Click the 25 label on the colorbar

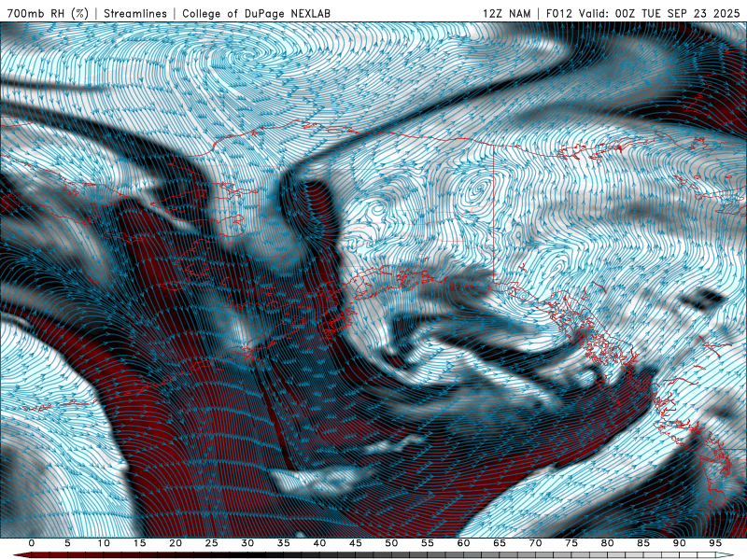[x=212, y=543]
